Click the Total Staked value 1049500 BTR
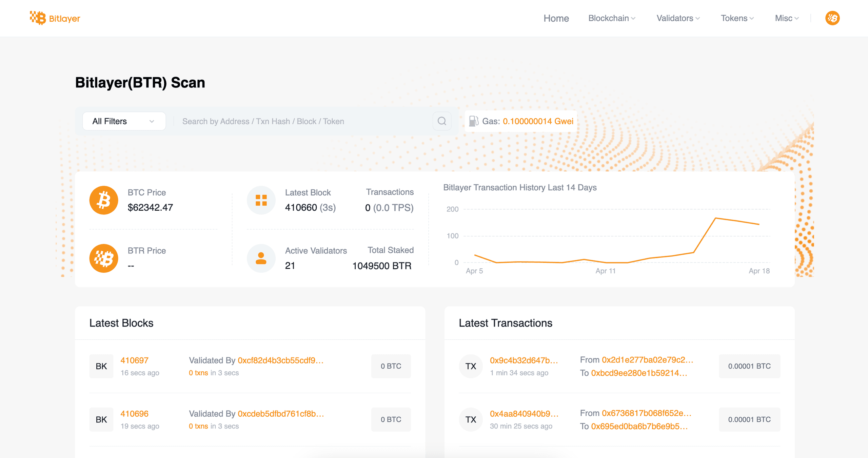 click(x=382, y=266)
